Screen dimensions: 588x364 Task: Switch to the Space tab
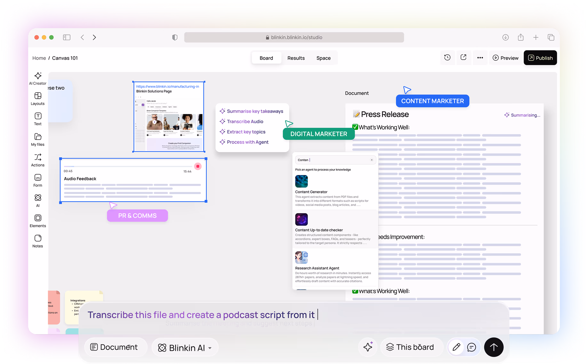tap(323, 58)
